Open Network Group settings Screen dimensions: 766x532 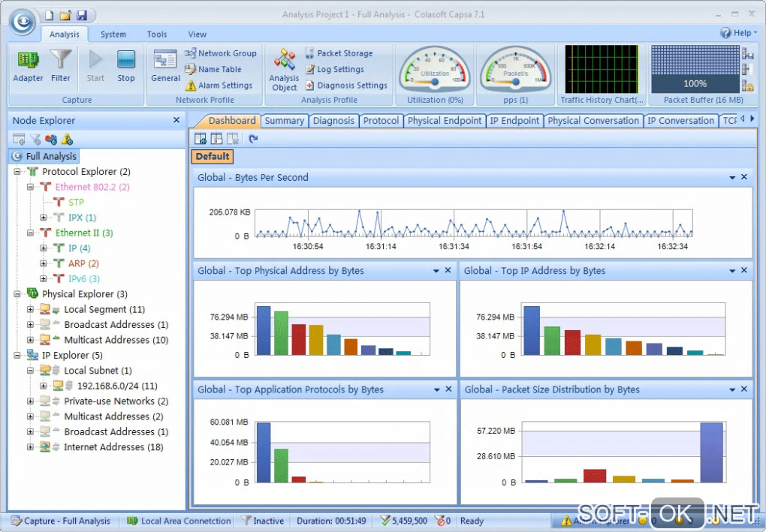pyautogui.click(x=220, y=53)
